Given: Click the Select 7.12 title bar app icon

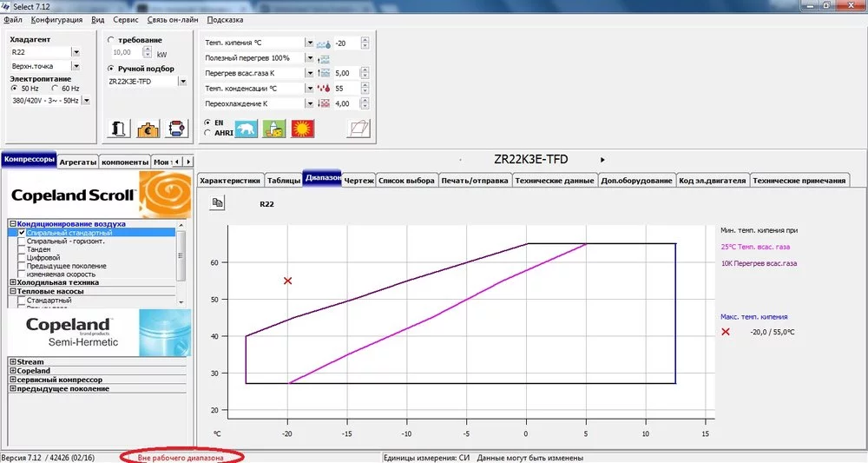Looking at the screenshot, I should point(6,6).
